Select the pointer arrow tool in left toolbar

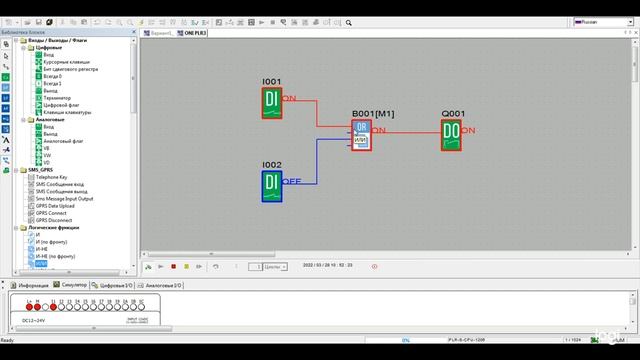click(x=6, y=56)
